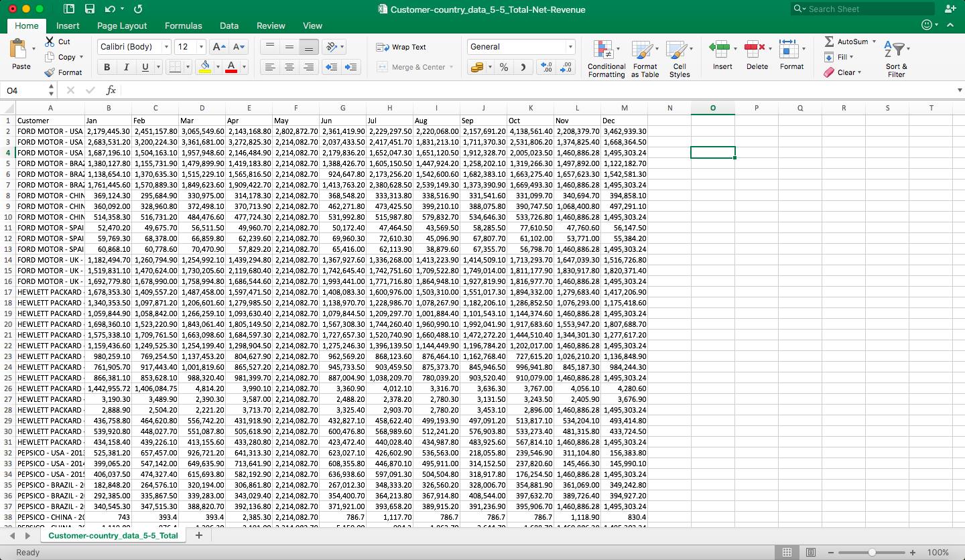965x560 pixels.
Task: Click the Cut scissors icon
Action: pyautogui.click(x=50, y=42)
